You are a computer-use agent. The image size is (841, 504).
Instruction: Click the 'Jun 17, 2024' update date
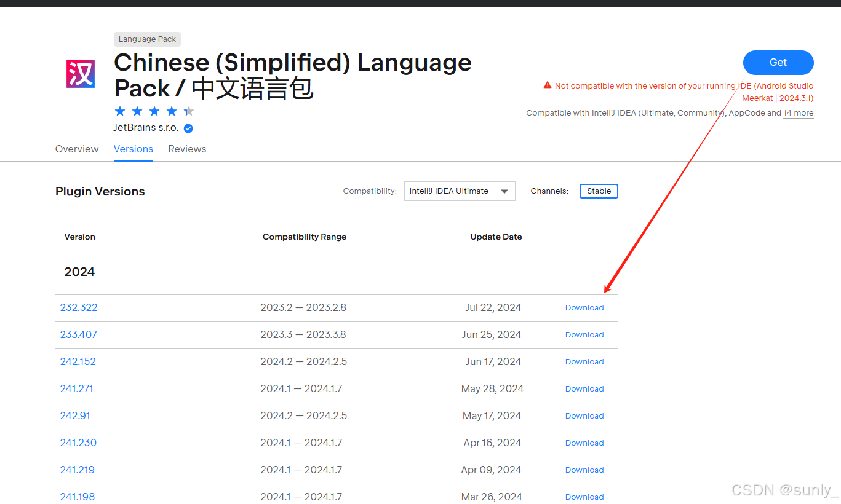493,361
